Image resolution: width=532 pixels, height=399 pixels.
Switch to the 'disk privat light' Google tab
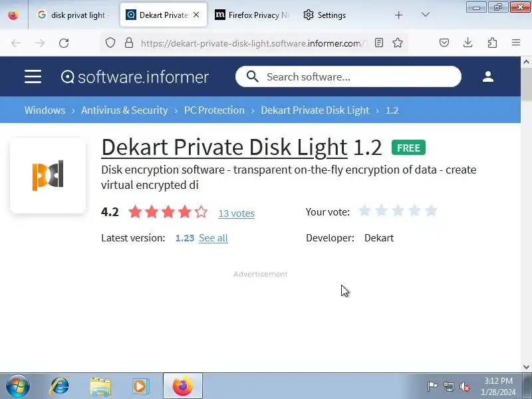pos(74,15)
